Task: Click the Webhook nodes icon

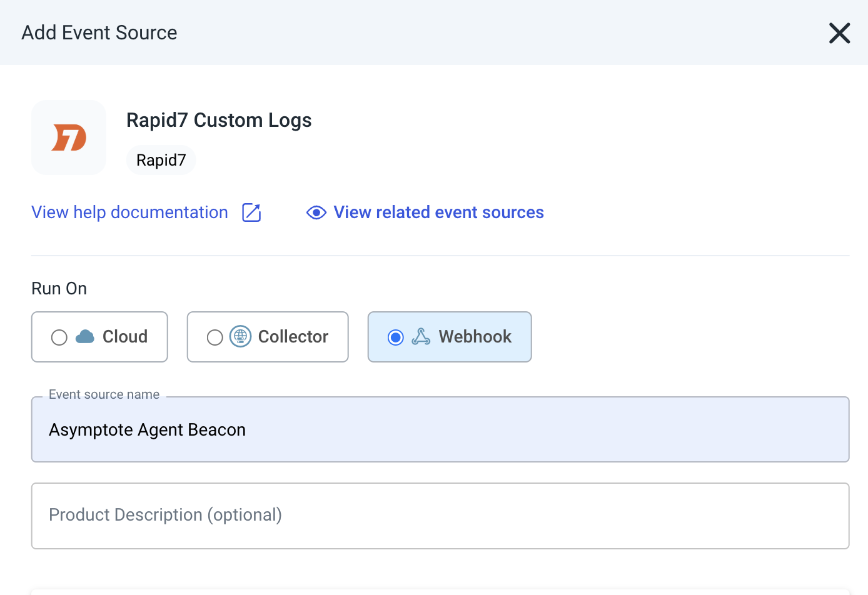Action: [421, 337]
